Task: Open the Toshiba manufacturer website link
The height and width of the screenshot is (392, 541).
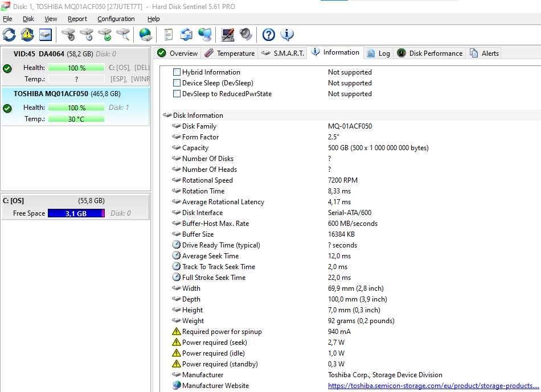Action: [x=433, y=385]
